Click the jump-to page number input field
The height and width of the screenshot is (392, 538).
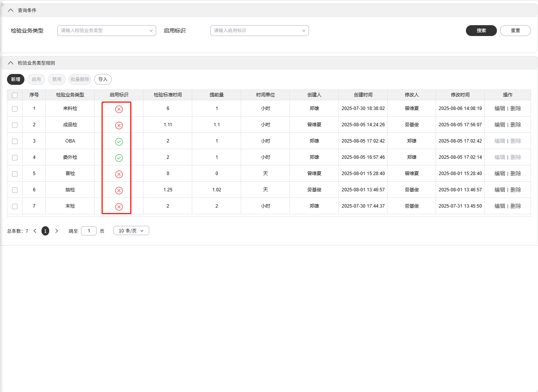click(89, 231)
